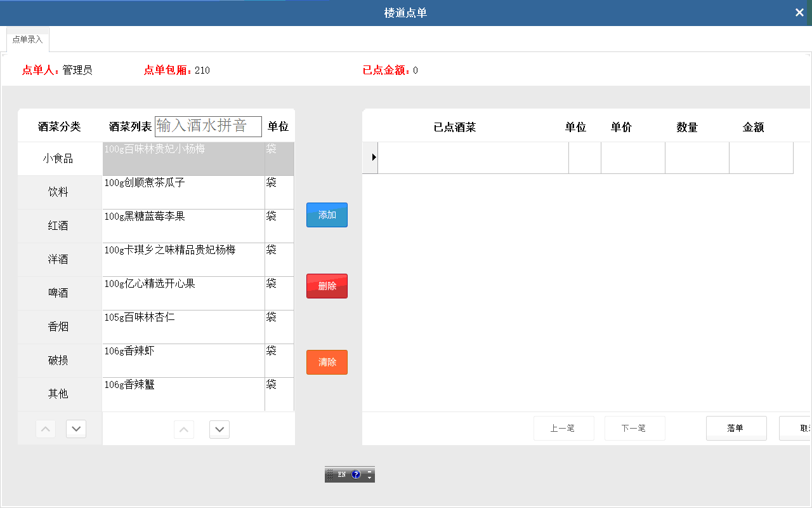Go to next entry with 下一笔
812x508 pixels.
tap(634, 428)
